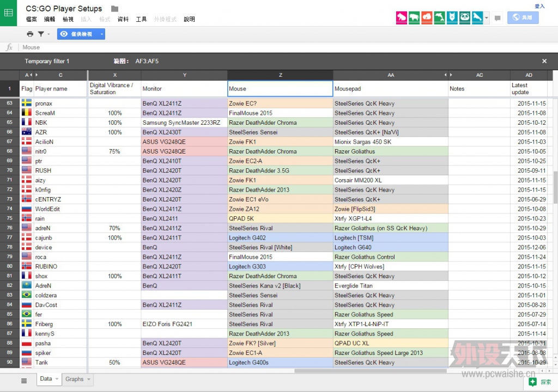Select cell Samsung SyncMaster 2233RZ

pos(184,122)
